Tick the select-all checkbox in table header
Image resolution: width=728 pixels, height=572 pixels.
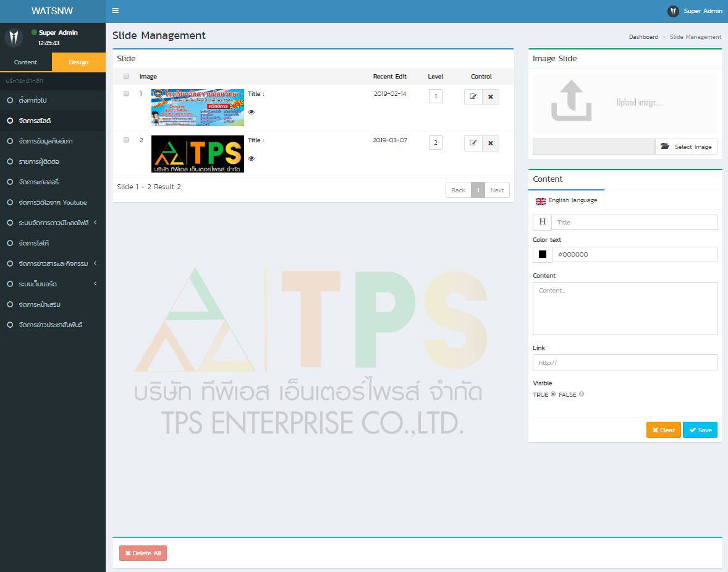tap(126, 76)
